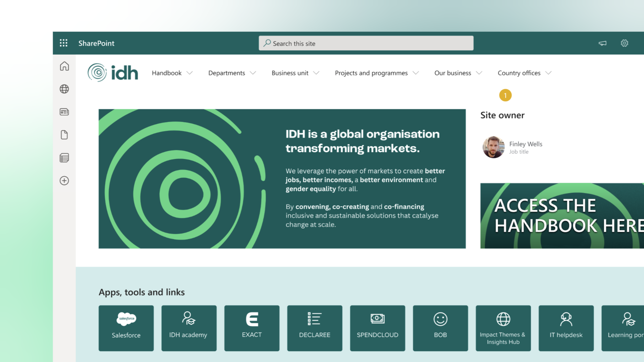
Task: Expand the Departments menu chevron
Action: point(253,73)
